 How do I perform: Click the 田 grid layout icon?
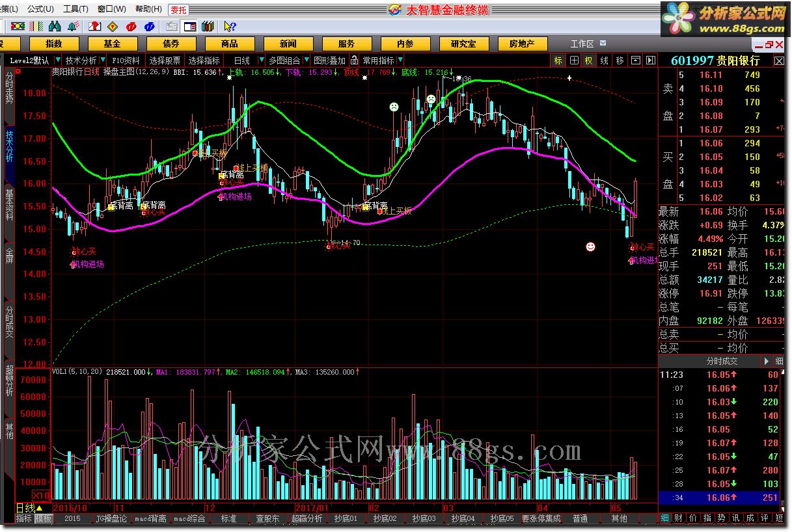pos(574,60)
